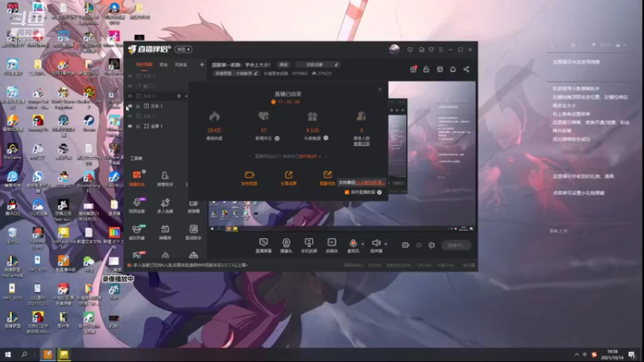Click the share icon in the top toolbar
This screenshot has width=644, height=362.
click(466, 69)
